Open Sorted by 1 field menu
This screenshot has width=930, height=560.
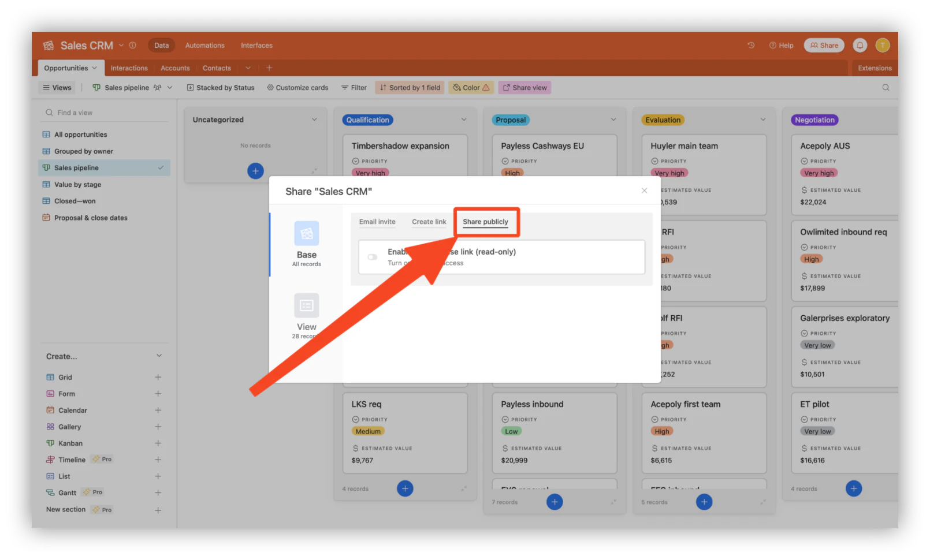pos(410,88)
